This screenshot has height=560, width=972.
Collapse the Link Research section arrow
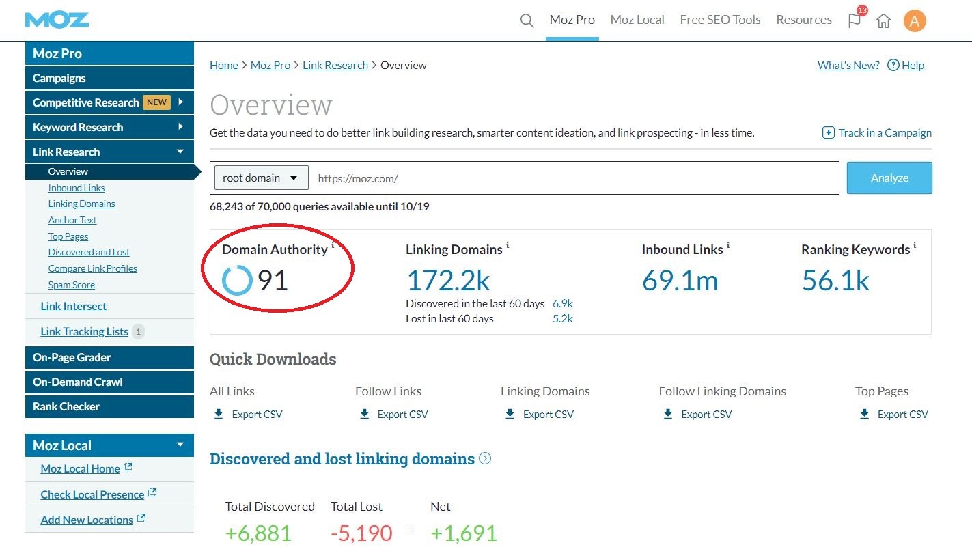pos(180,152)
